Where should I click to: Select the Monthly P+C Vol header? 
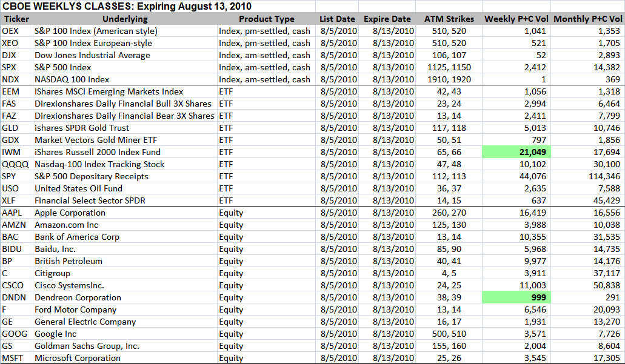point(587,19)
